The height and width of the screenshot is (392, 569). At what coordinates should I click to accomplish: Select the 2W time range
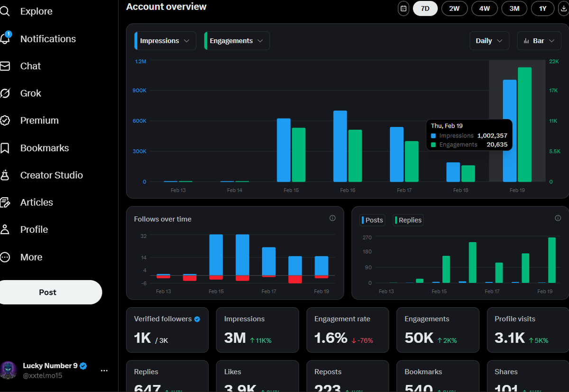click(454, 9)
